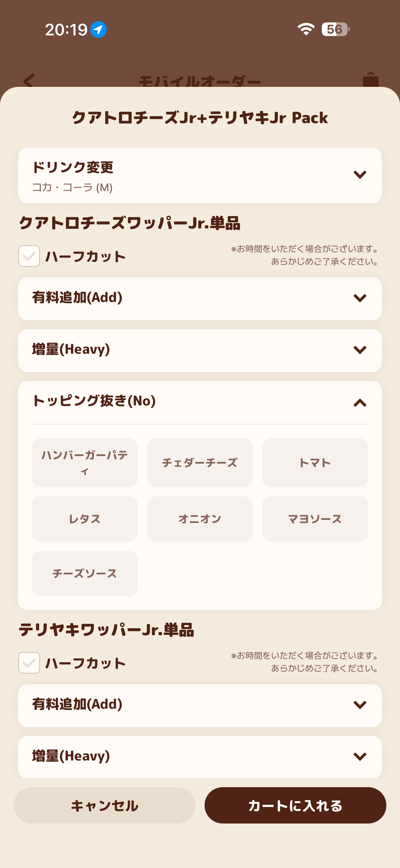Screen dimensions: 400x868
Task: Select ハンバーガーパティ topping removal
Action: [x=85, y=462]
